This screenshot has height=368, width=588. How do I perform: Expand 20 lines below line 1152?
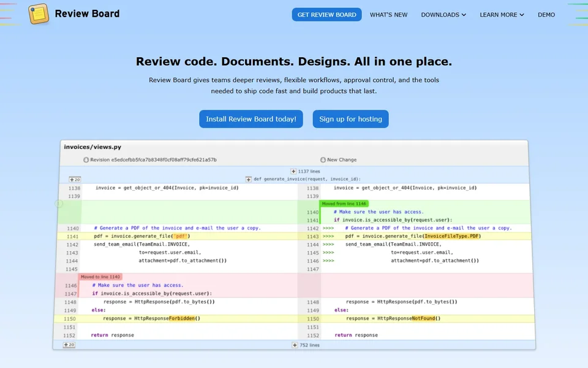(x=69, y=345)
